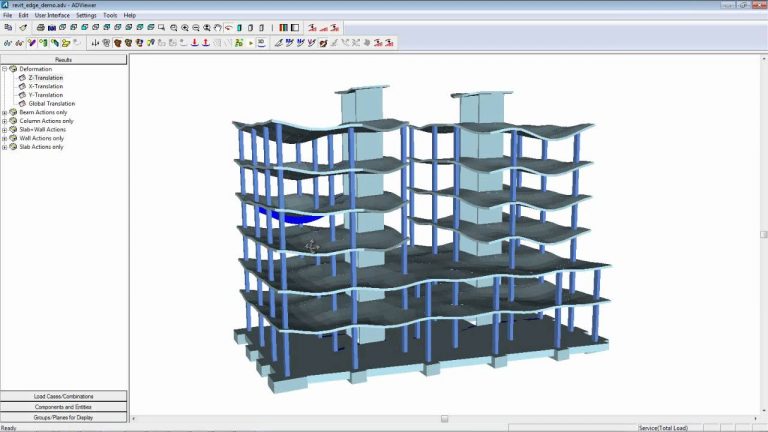Expand the Slab Actions only node
The height and width of the screenshot is (432, 768).
tap(4, 147)
